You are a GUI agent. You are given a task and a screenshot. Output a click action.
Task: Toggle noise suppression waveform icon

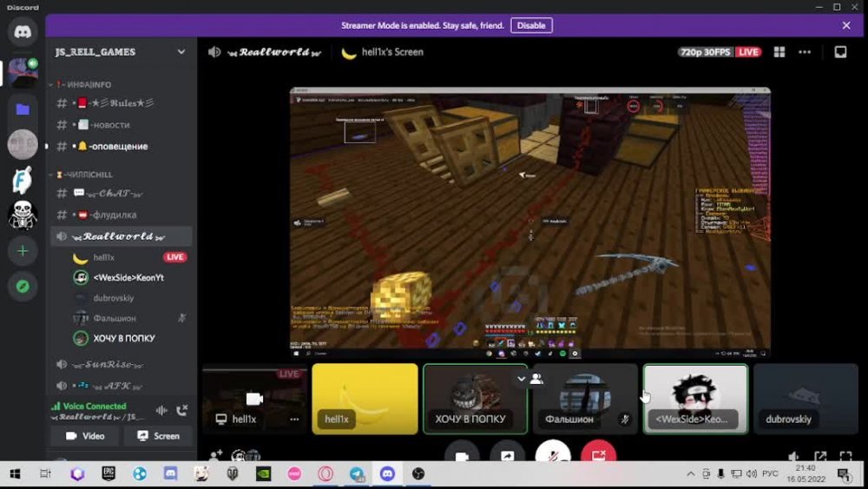point(161,410)
